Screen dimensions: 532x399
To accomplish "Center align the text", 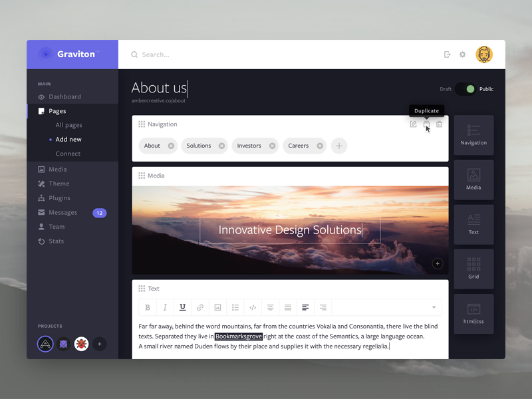I will [271, 307].
